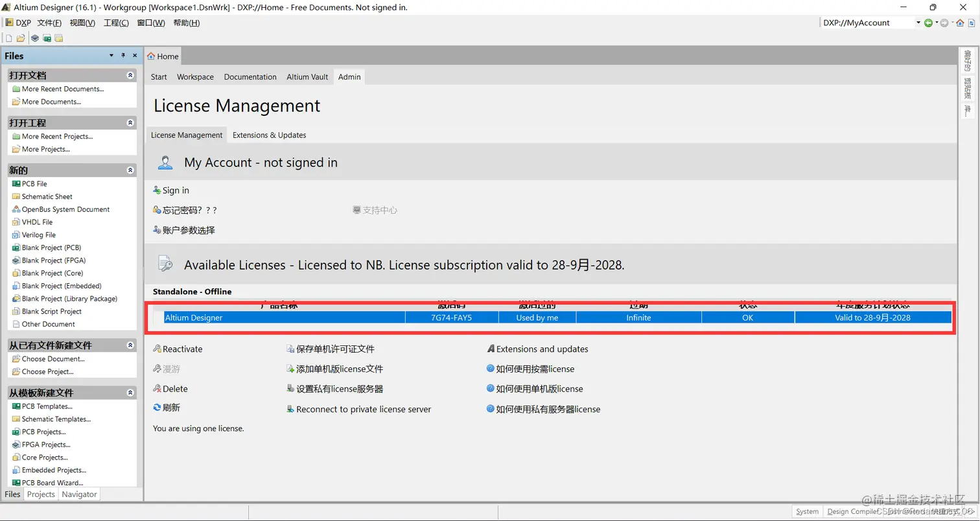The height and width of the screenshot is (521, 980).
Task: Open the Files panel options dropdown arrow
Action: (x=111, y=56)
